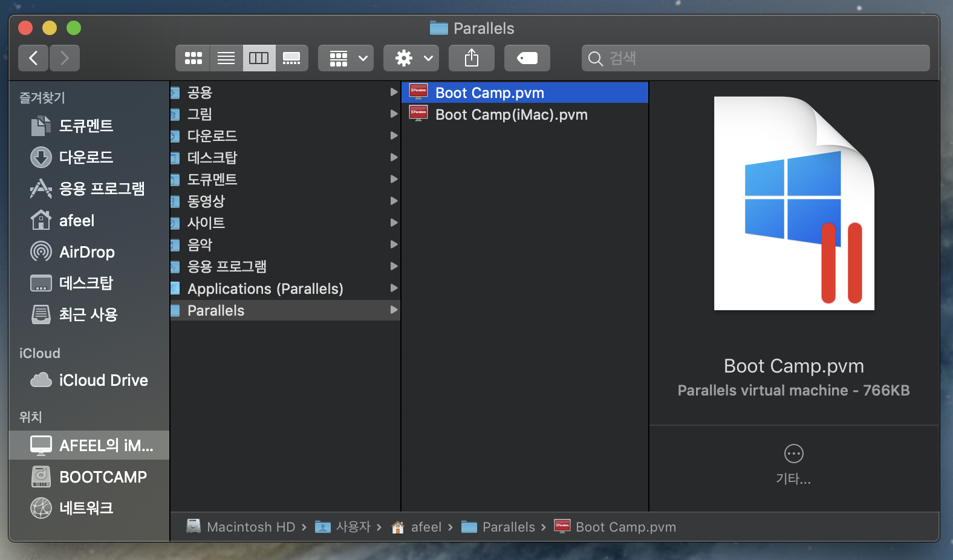Select the 데스크탑 folder in column list
The height and width of the screenshot is (560, 953).
[x=285, y=157]
